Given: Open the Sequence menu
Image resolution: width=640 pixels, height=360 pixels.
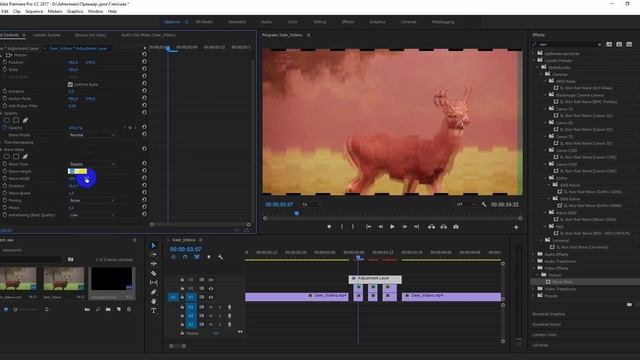Looking at the screenshot, I should click(34, 11).
